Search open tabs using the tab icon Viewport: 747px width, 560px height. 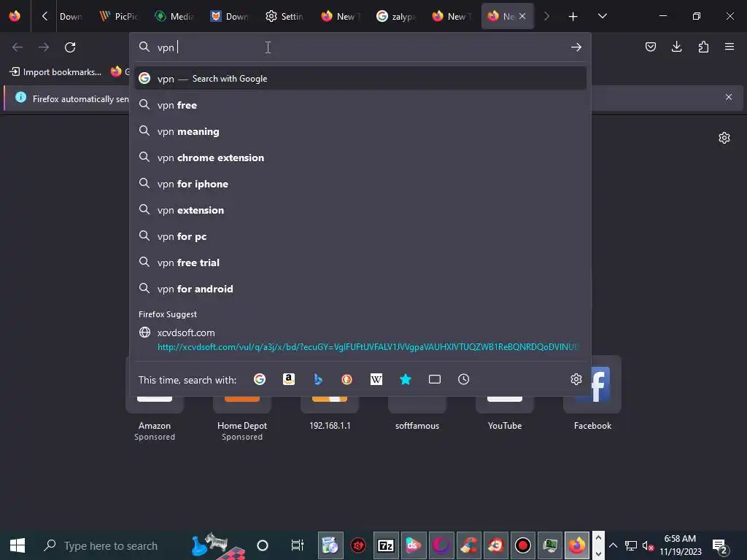435,379
